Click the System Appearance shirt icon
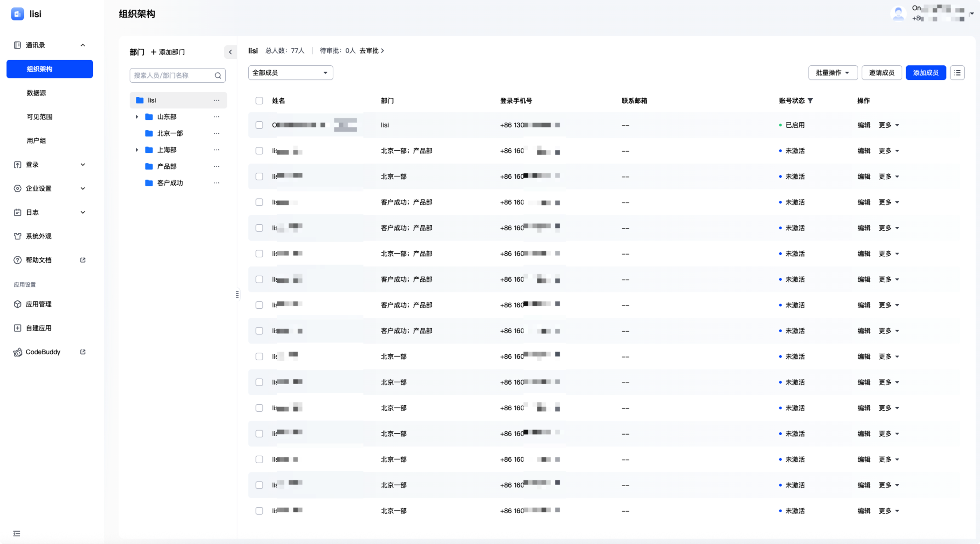This screenshot has height=544, width=980. pyautogui.click(x=17, y=236)
